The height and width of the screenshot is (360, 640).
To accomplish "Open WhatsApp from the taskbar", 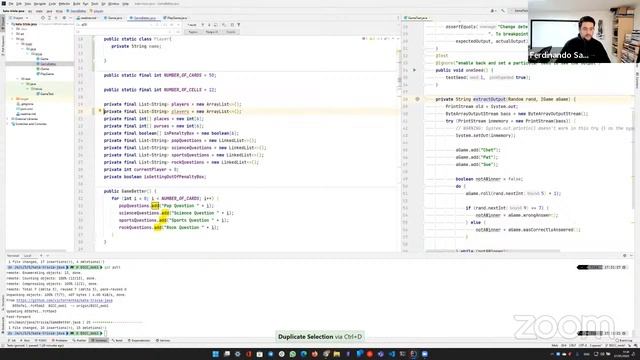I will pos(293,354).
